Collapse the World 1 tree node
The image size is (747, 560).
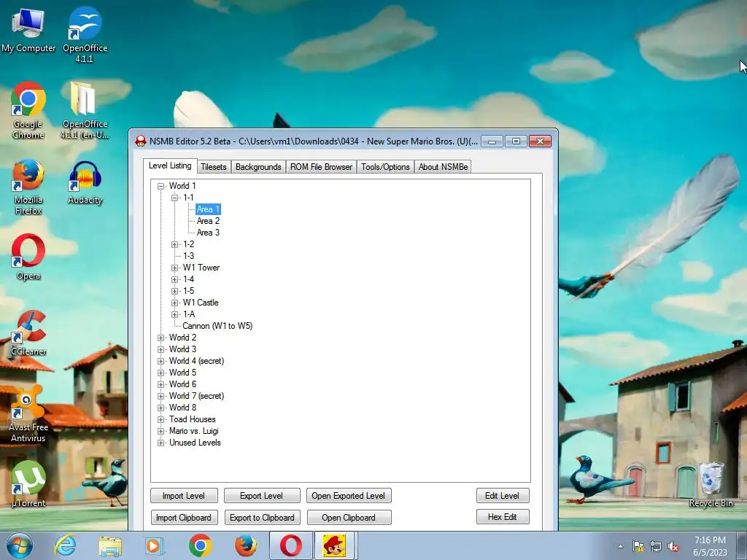161,186
